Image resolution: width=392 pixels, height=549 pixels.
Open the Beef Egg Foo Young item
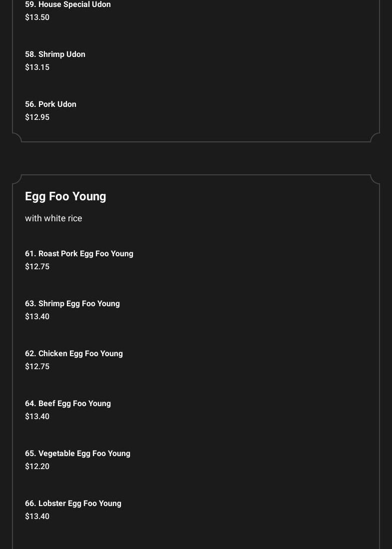click(68, 404)
